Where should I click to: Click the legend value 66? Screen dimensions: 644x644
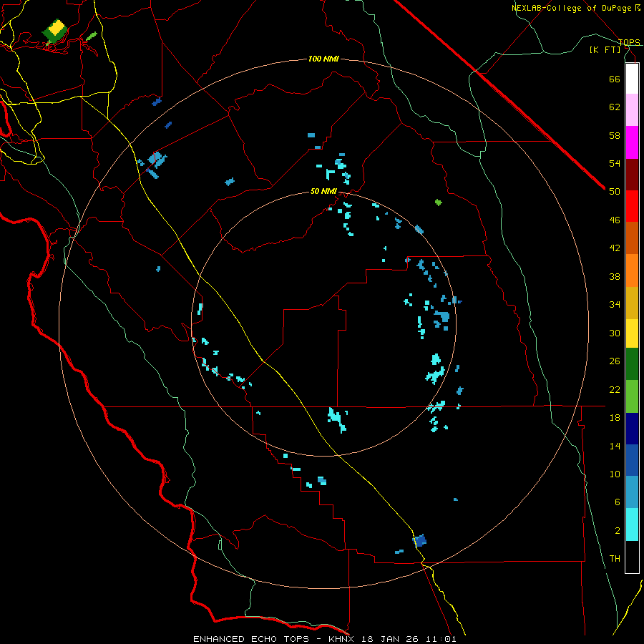(x=615, y=79)
